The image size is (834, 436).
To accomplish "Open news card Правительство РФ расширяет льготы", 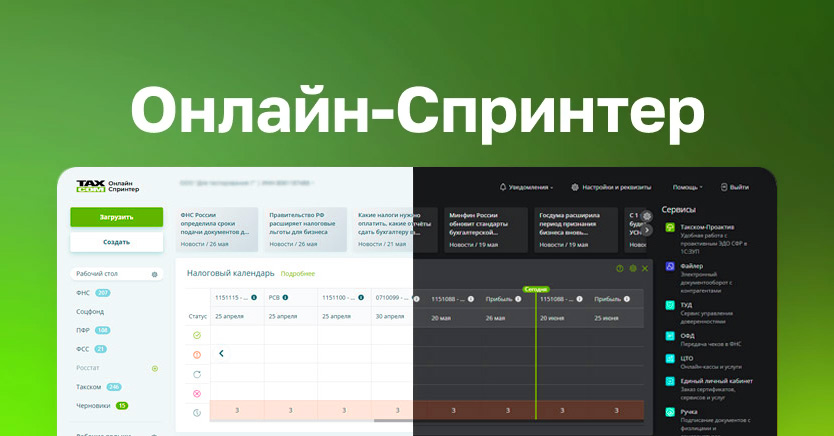I will pos(305,229).
